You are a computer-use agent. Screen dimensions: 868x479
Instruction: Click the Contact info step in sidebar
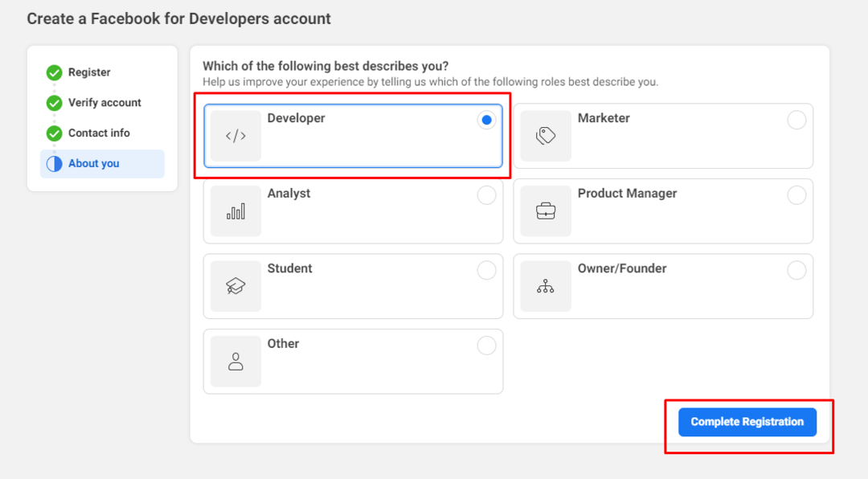(98, 133)
